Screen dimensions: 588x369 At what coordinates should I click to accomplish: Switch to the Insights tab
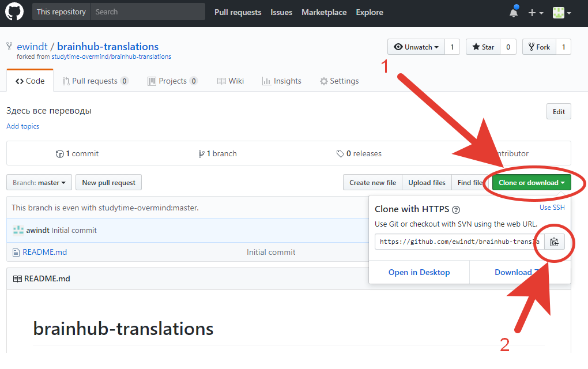click(x=282, y=81)
